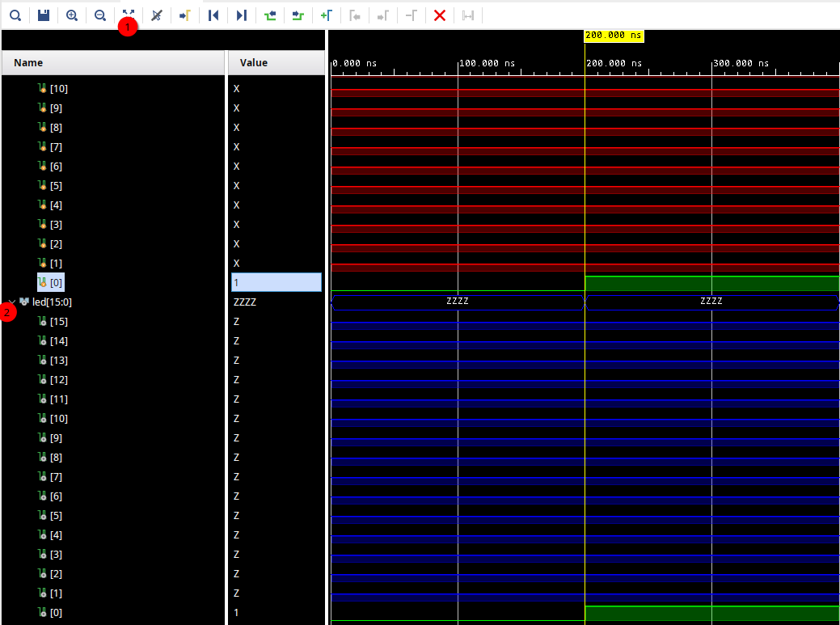Click the Add Marker icon
This screenshot has width=840, height=625.
pos(326,15)
